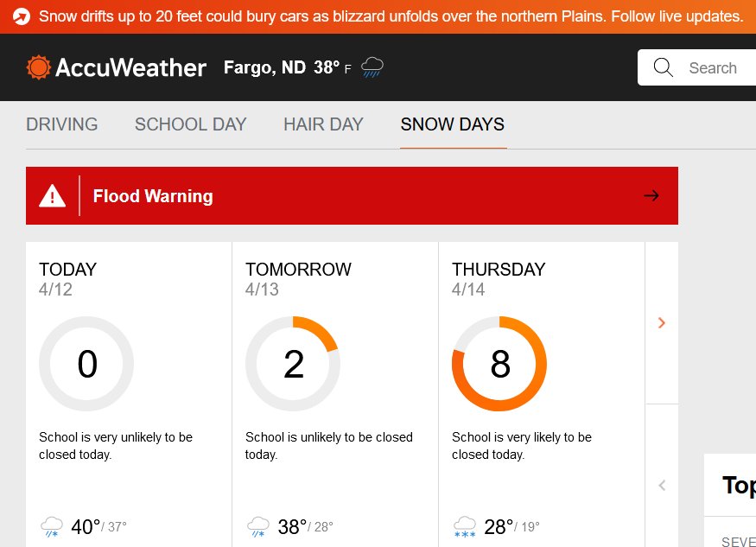Open the DRIVING tab
The width and height of the screenshot is (756, 547).
(x=62, y=124)
